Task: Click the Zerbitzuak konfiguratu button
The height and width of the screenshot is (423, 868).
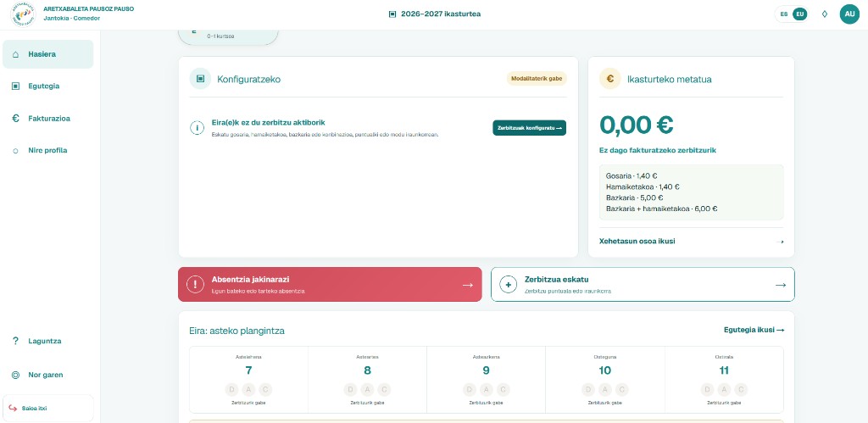Action: (529, 128)
